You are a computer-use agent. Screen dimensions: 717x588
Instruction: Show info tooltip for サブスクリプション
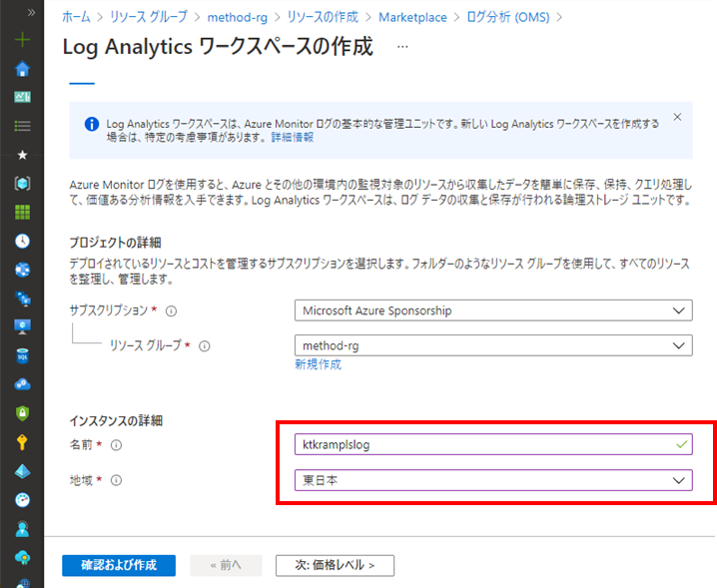coord(171,311)
